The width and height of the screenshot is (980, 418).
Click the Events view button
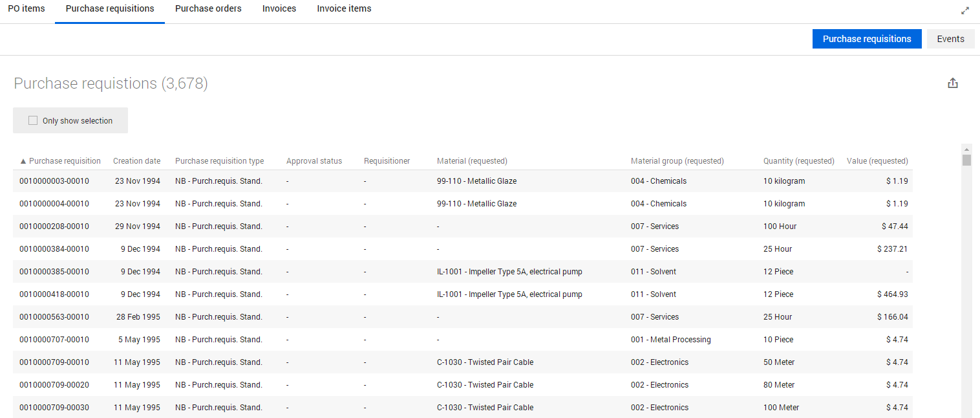950,39
